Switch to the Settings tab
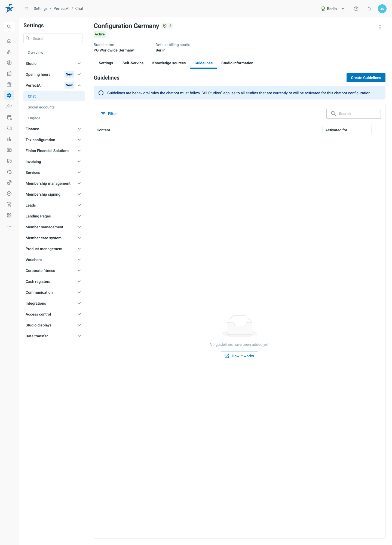Image resolution: width=392 pixels, height=545 pixels. click(106, 63)
